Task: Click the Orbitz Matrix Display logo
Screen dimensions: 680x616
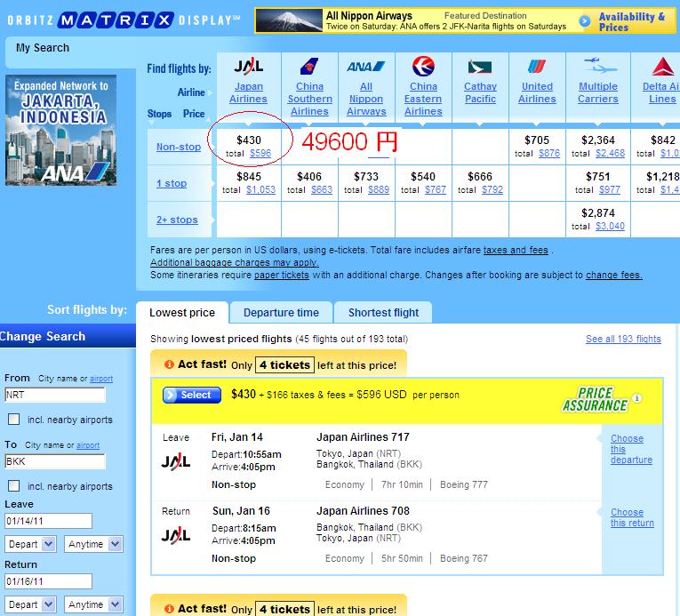Action: pos(124,20)
